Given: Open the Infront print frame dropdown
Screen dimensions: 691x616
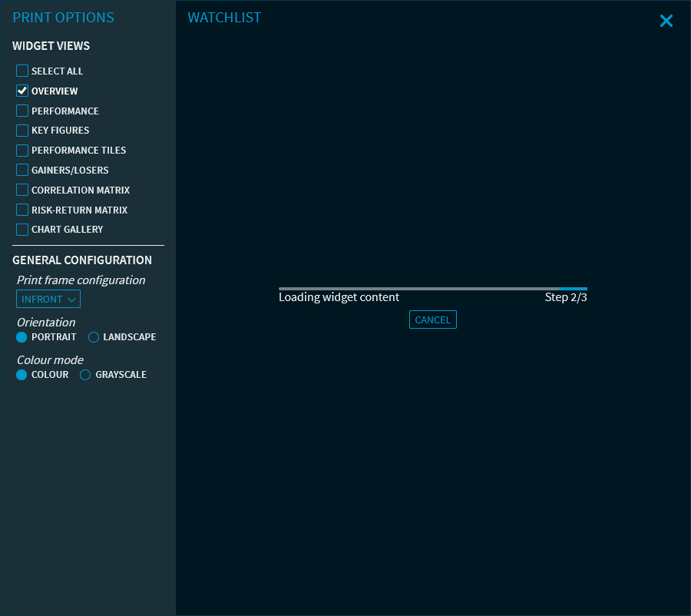Looking at the screenshot, I should [48, 299].
